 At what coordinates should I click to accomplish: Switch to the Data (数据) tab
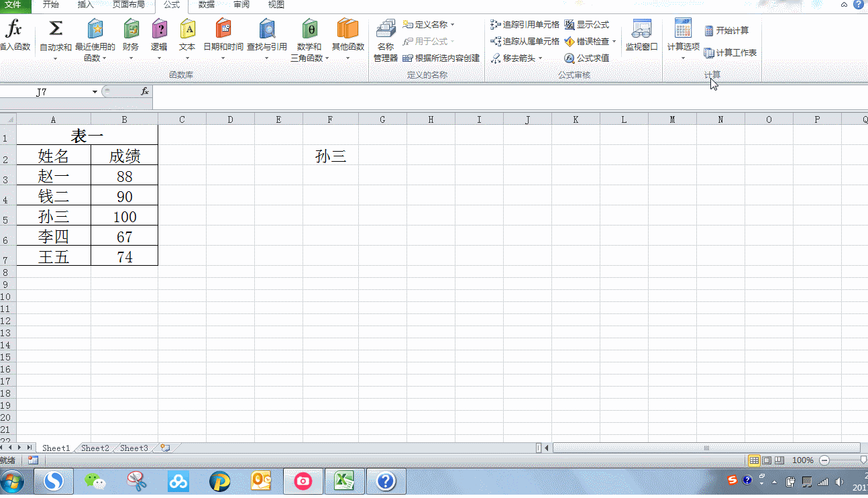[x=207, y=5]
